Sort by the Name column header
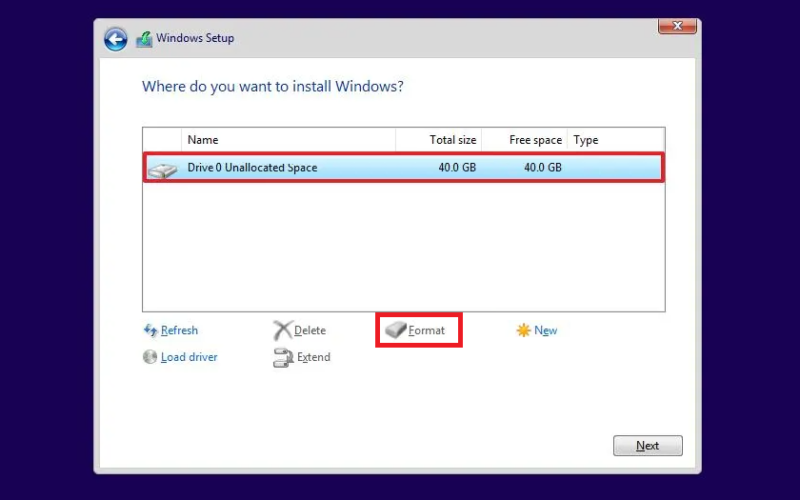Screen dimensions: 800x500 (288, 140)
